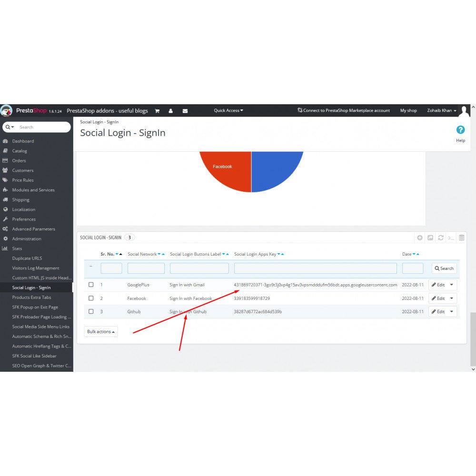Image resolution: width=476 pixels, height=476 pixels.
Task: Open the Zohaib Khan user menu
Action: (x=442, y=110)
